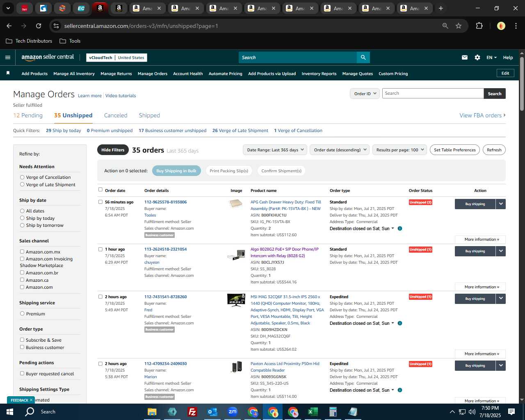Click the View FBA orders link
This screenshot has width=525, height=420.
[482, 115]
